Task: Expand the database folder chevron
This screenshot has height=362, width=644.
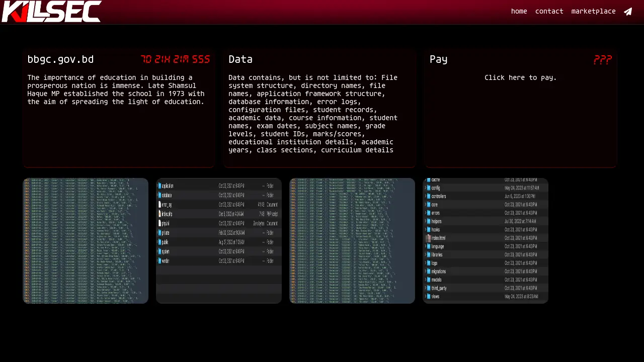Action: tap(157, 195)
